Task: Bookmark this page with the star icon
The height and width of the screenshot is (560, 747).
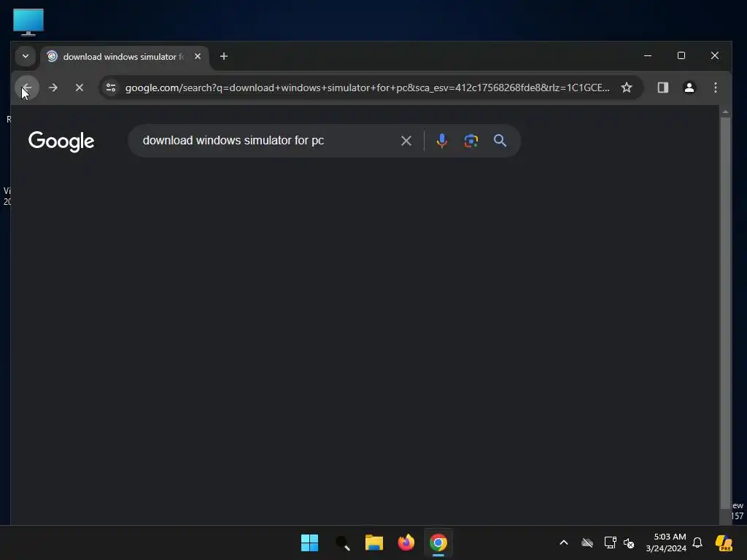Action: tap(627, 87)
